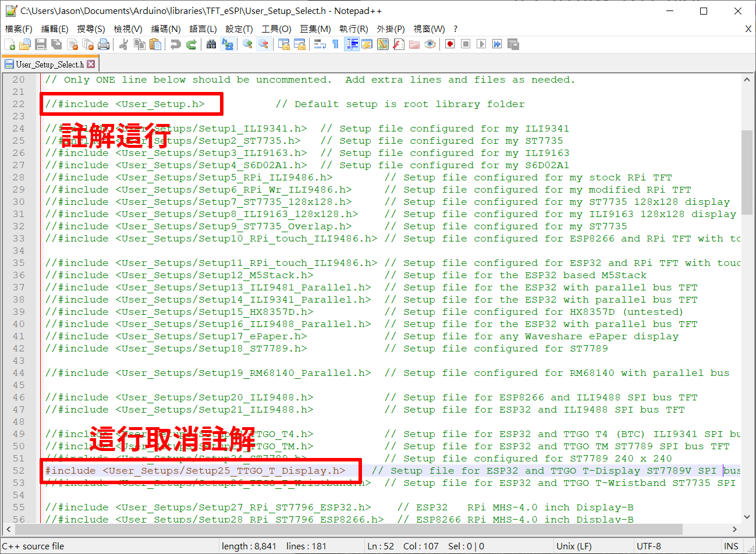The width and height of the screenshot is (756, 554).
Task: Click the horizontal scrollbar thumb
Action: (347, 529)
